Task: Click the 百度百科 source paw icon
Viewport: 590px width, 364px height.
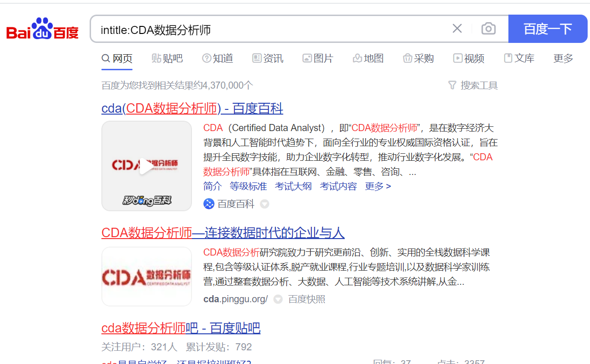Action: 209,204
